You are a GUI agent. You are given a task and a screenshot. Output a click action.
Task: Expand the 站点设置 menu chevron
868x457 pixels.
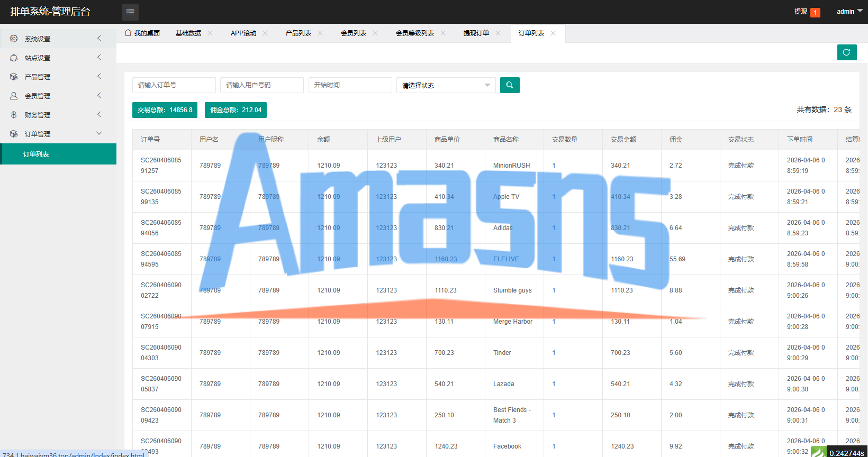pos(99,57)
